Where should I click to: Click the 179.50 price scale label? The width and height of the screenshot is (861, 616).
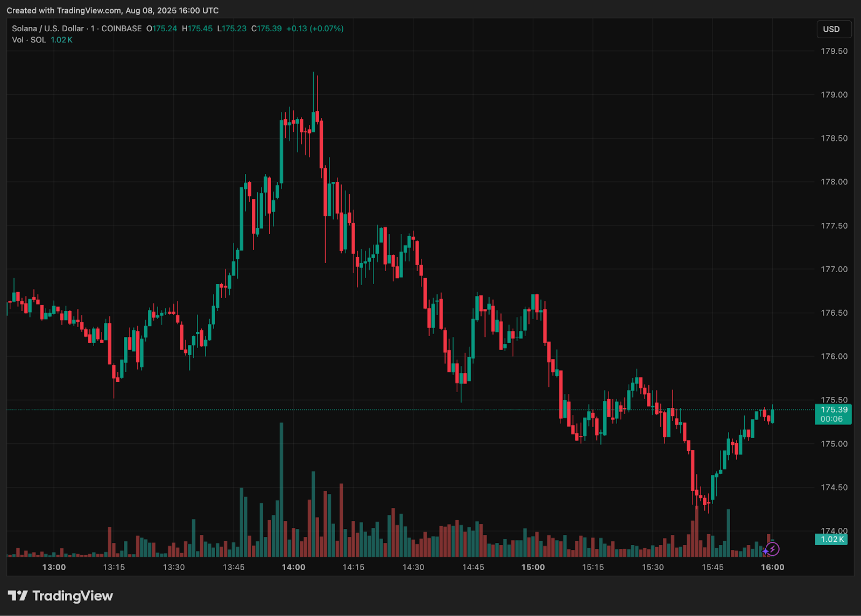point(834,51)
